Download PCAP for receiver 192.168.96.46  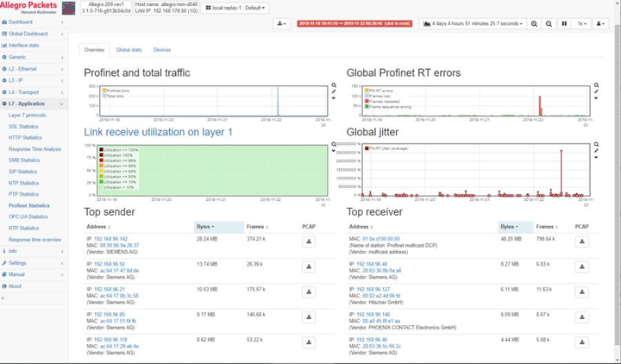click(582, 342)
